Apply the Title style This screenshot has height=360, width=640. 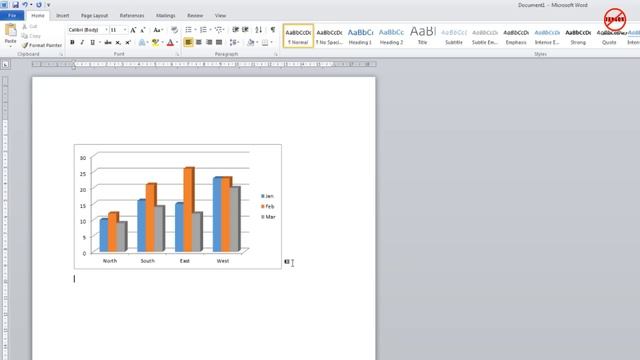pos(422,36)
